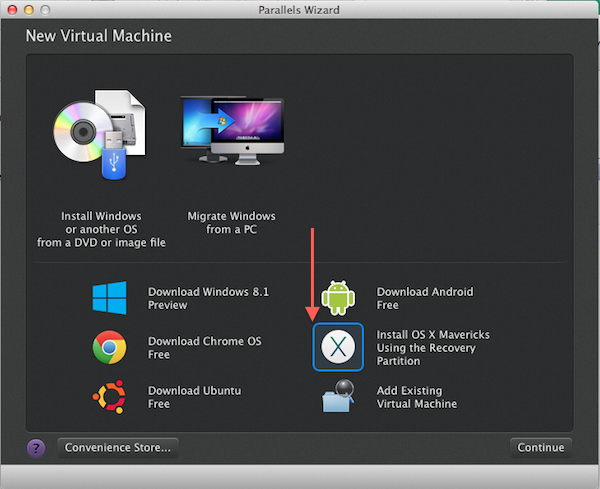Click the green Android robot icon
The image size is (600, 489).
coord(338,298)
